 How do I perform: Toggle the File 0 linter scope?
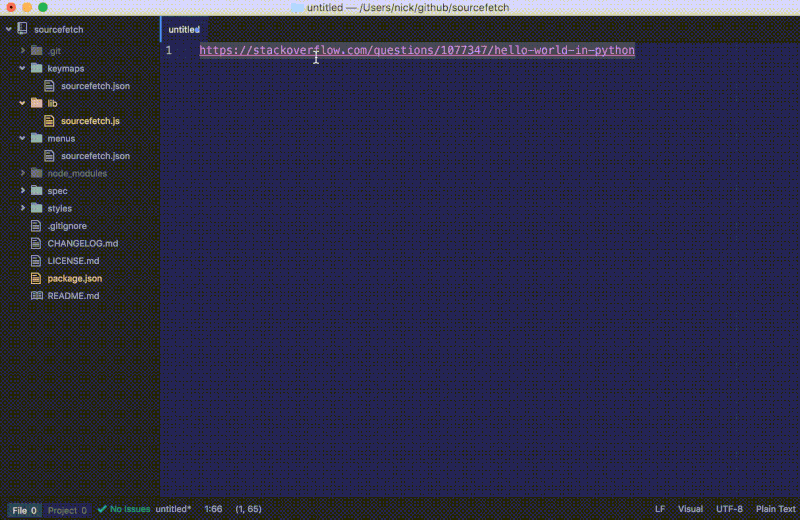point(25,510)
